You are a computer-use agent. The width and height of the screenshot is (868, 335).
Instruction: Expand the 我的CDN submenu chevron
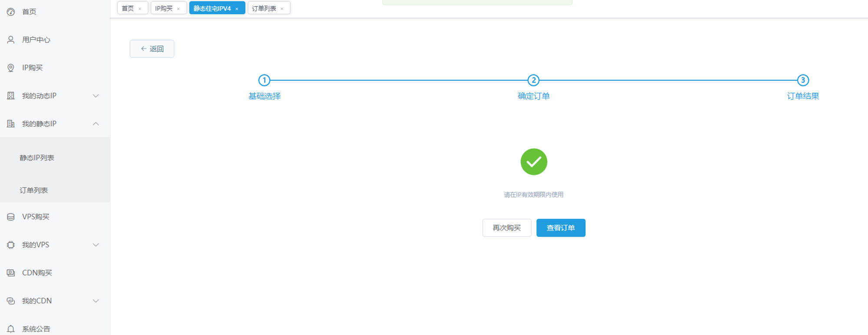pos(96,301)
